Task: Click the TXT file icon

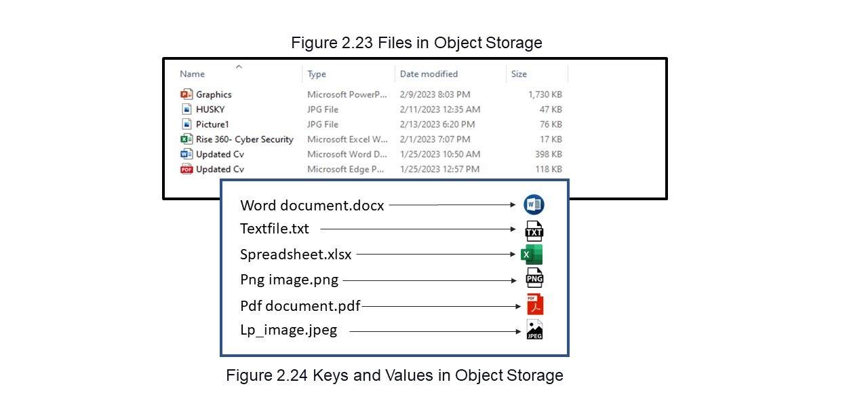Action: (534, 231)
